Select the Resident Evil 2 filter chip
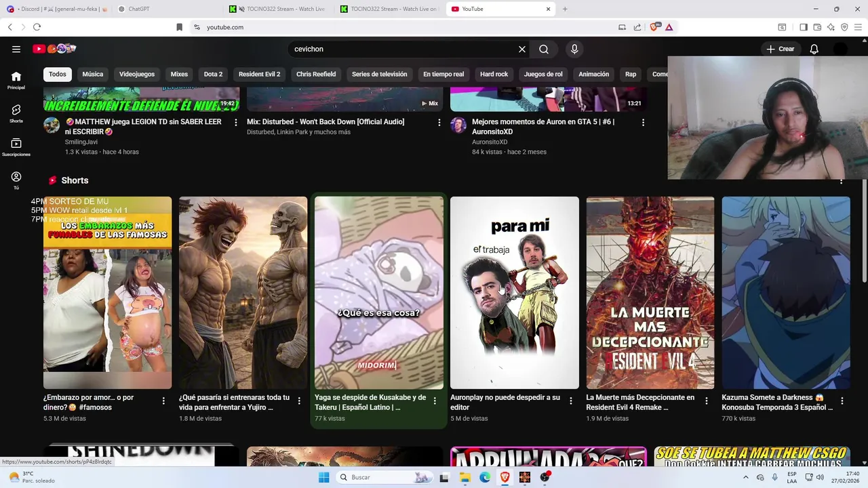Image resolution: width=868 pixels, height=488 pixels. [x=259, y=74]
